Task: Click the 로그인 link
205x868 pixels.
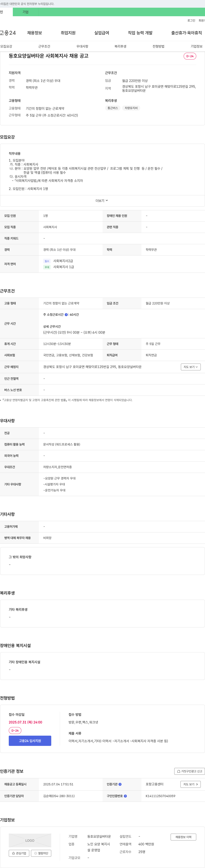Action: [191, 20]
